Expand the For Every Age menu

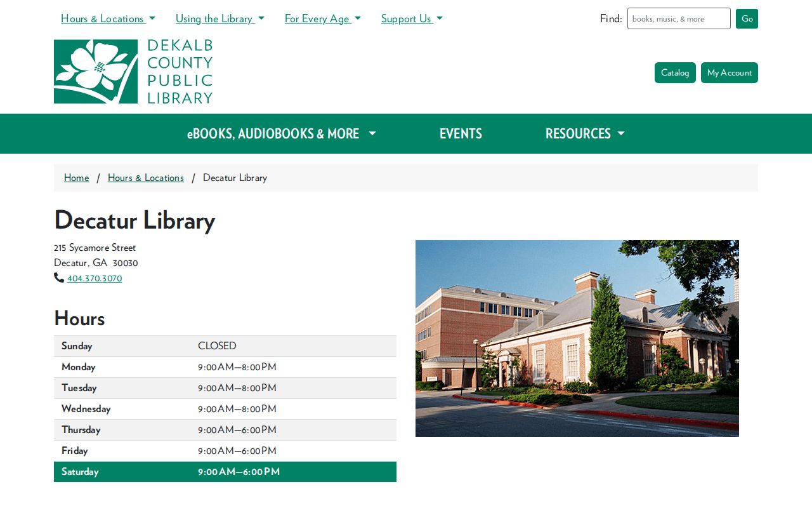323,18
